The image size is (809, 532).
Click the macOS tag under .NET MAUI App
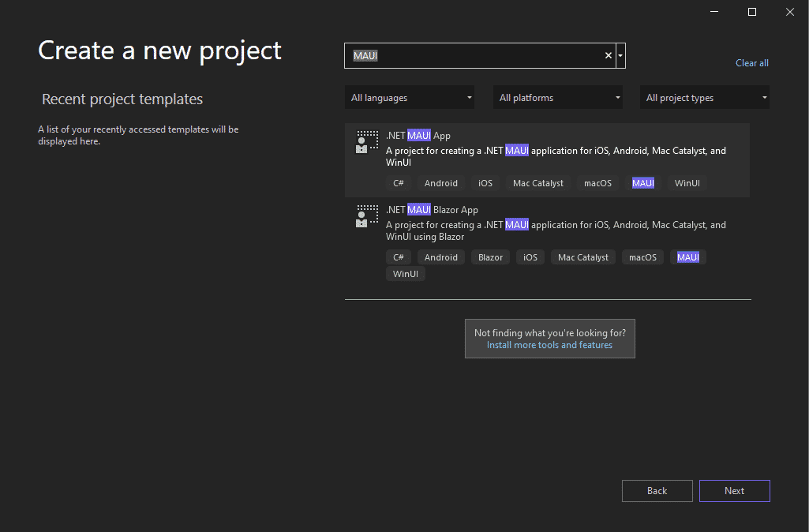click(597, 183)
